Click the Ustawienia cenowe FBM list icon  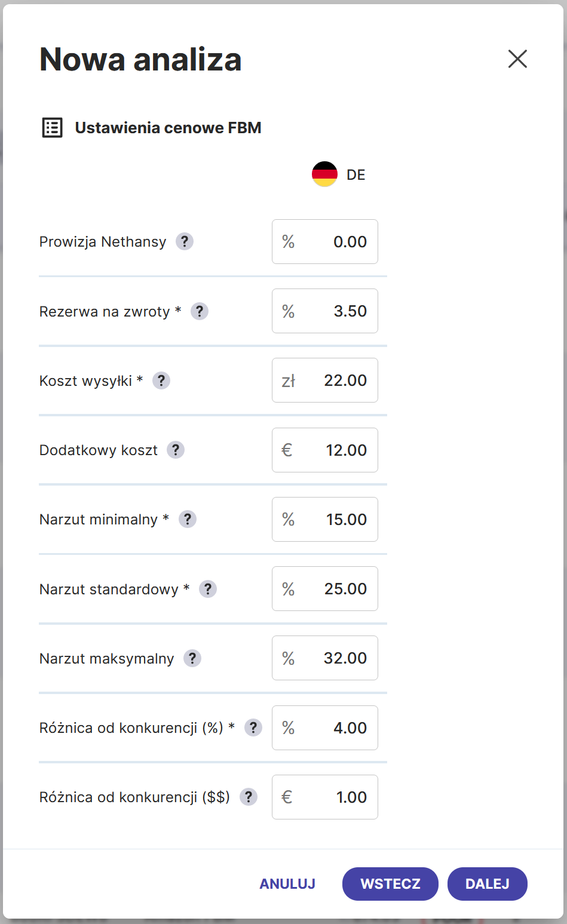click(x=53, y=128)
